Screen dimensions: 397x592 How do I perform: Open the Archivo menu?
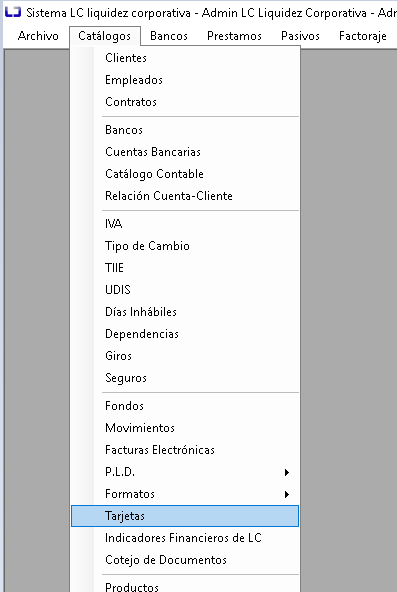coord(38,36)
